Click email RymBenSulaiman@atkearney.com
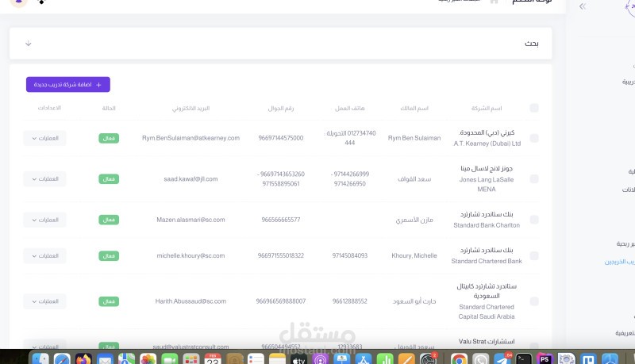 point(190,138)
